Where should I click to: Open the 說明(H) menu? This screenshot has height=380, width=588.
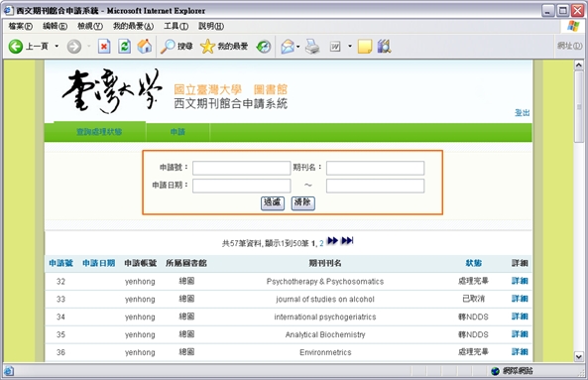211,26
